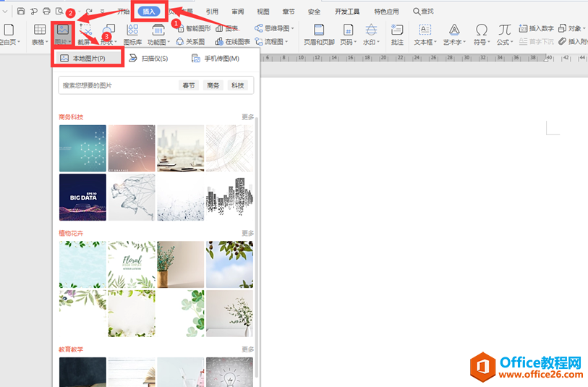588x387 pixels.
Task: Insert 艺术字 (WordArt) from the ribbon
Action: (x=453, y=34)
